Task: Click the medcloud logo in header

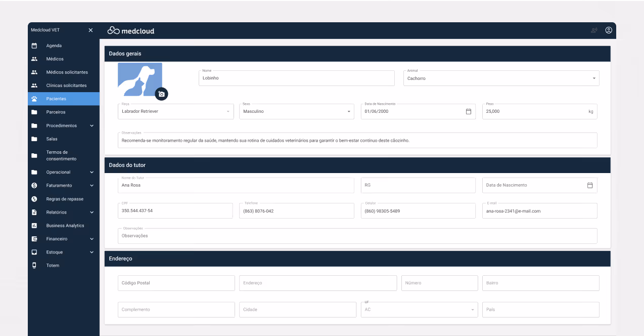Action: [131, 31]
